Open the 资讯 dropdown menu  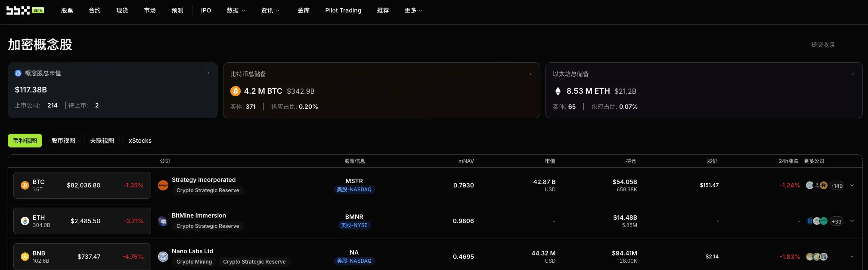(x=270, y=10)
